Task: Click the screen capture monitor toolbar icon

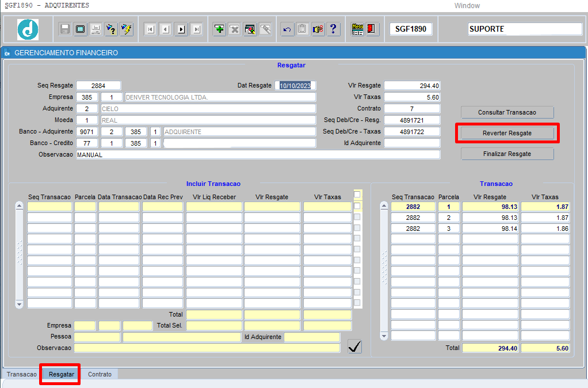Action: (80, 29)
